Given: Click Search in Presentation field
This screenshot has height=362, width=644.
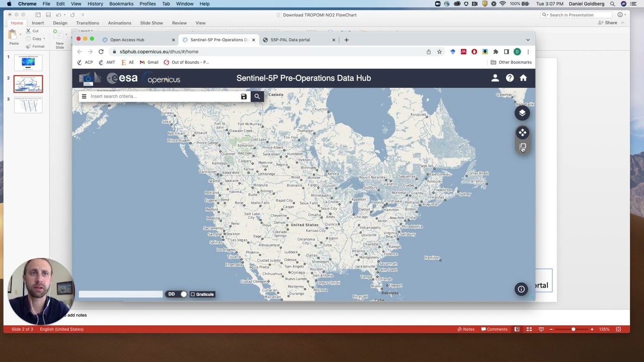Looking at the screenshot, I should pos(578,15).
